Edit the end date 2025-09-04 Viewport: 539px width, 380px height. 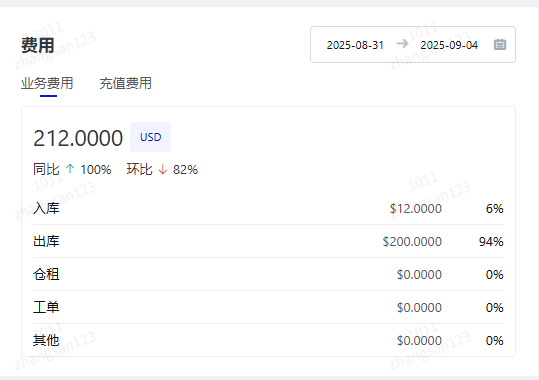point(449,45)
